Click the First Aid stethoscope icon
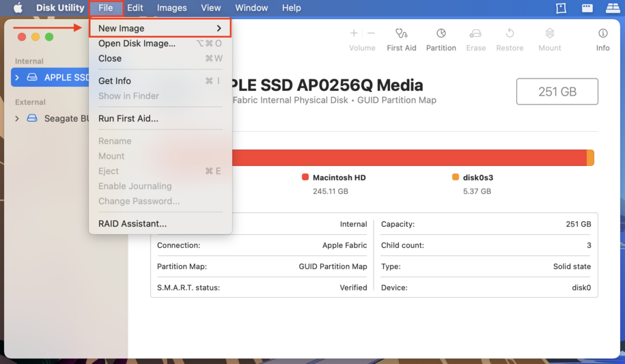Screen dimensions: 625x364 click(x=402, y=33)
